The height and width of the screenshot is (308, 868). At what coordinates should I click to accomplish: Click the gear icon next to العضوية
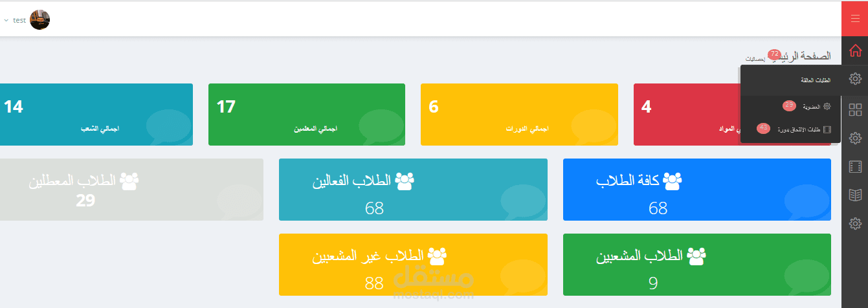827,106
